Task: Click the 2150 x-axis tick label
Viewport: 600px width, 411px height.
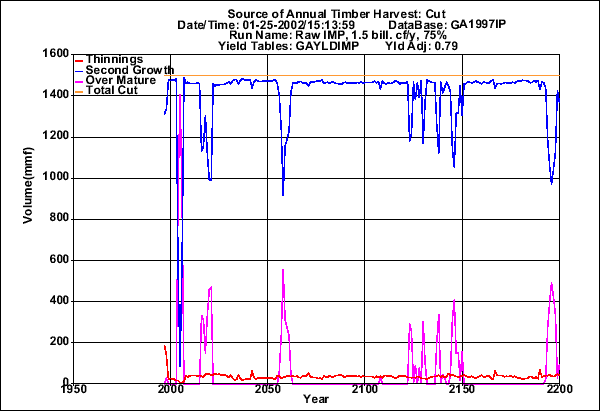Action: (x=462, y=389)
